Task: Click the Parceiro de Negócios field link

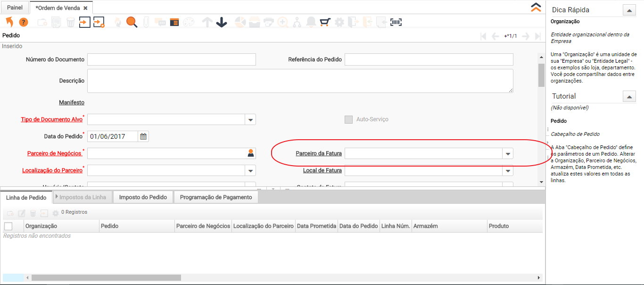Action: tap(54, 153)
